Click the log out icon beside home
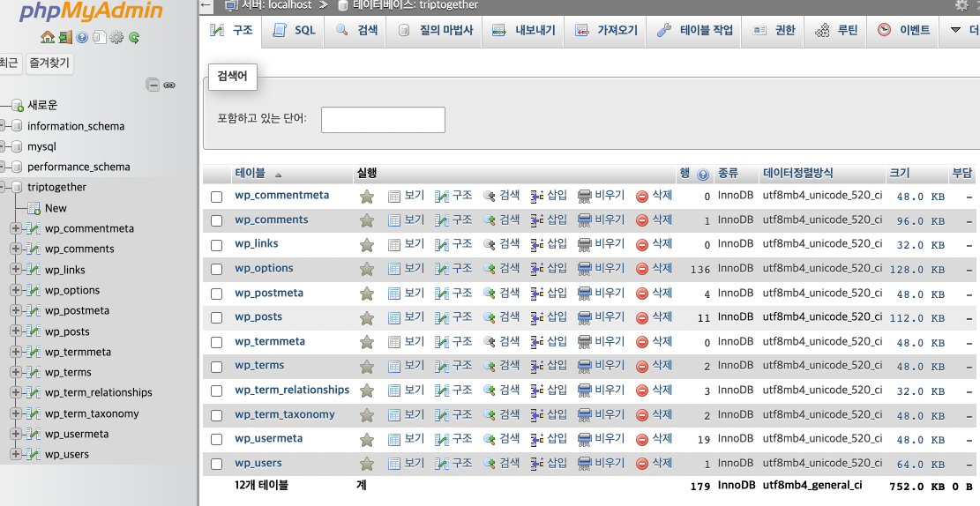980x506 pixels. [65, 38]
